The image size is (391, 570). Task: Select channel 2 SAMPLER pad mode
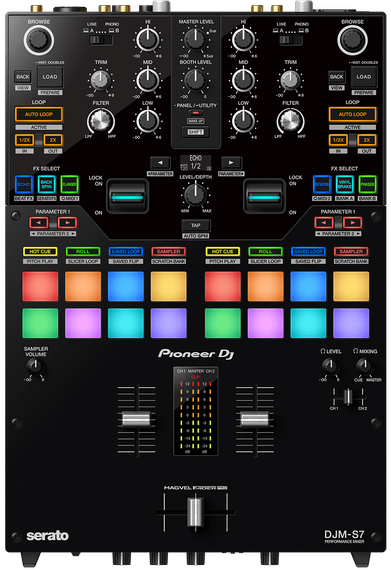[x=351, y=252]
